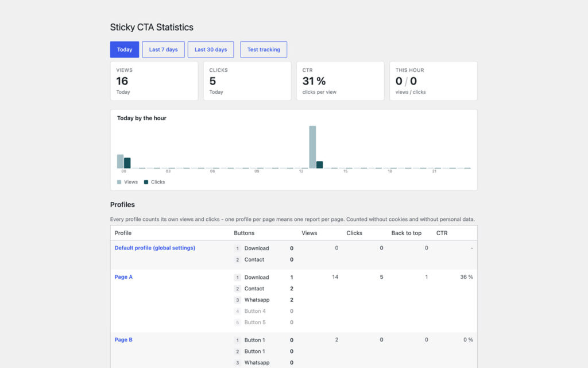The width and height of the screenshot is (588, 368).
Task: Select the Today range button
Action: click(x=125, y=49)
